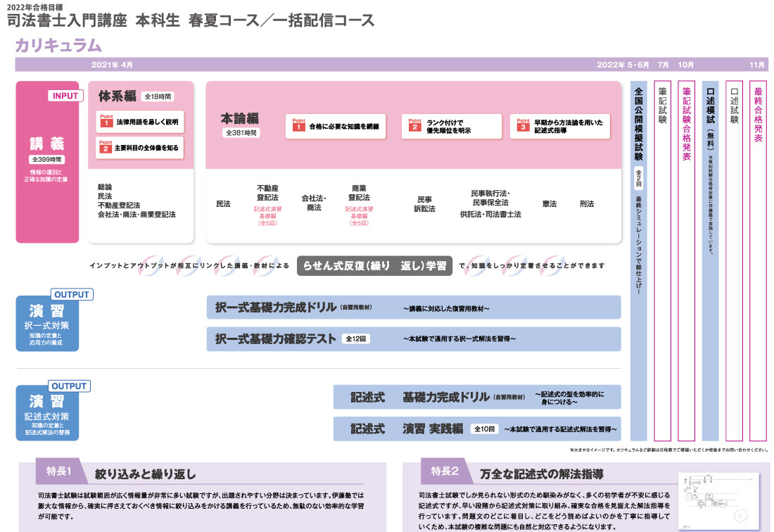The height and width of the screenshot is (532, 774).
Task: Click the らせん式反復学習 gray label
Action: pyautogui.click(x=374, y=265)
